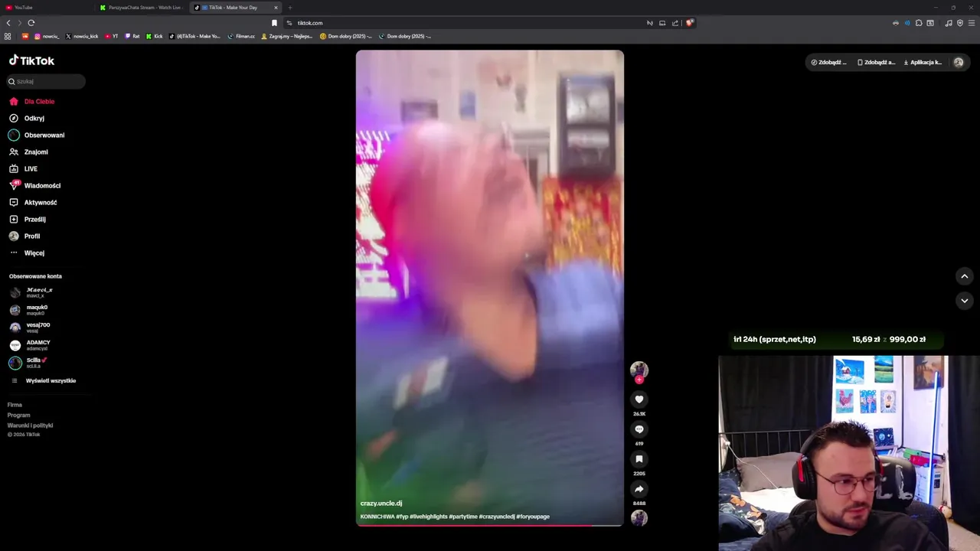Go back in browser history
Image resolution: width=980 pixels, height=551 pixels.
pos(8,23)
